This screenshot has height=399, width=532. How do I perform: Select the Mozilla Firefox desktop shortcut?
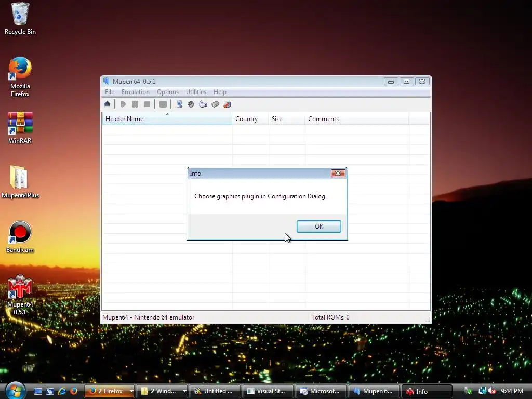pyautogui.click(x=20, y=77)
